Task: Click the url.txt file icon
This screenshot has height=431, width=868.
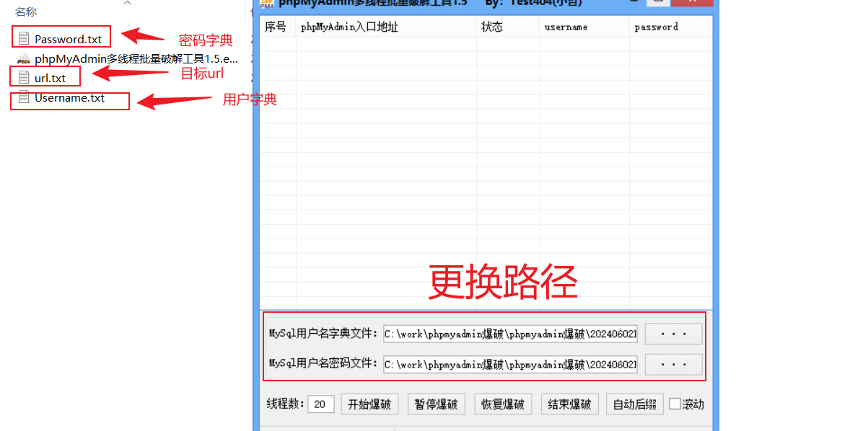Action: click(24, 77)
